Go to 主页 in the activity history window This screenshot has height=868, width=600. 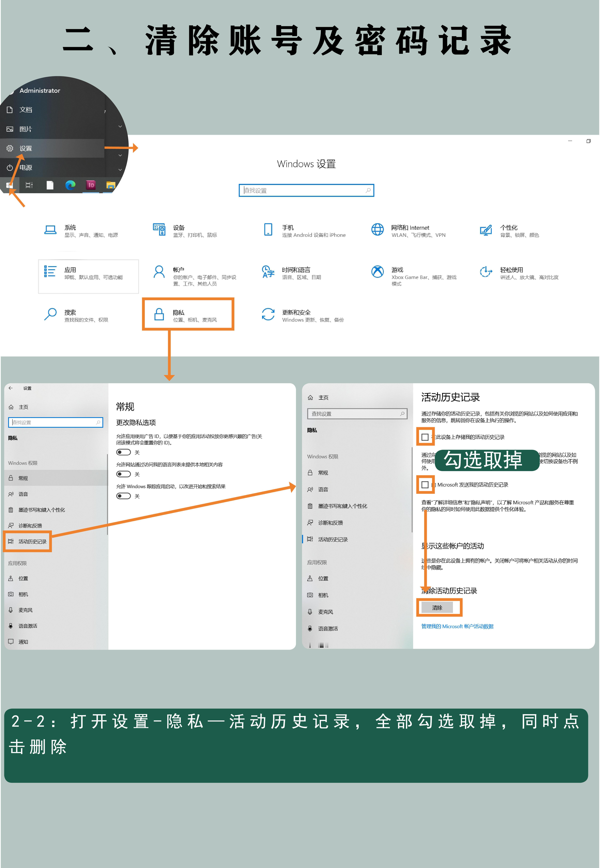pyautogui.click(x=318, y=398)
